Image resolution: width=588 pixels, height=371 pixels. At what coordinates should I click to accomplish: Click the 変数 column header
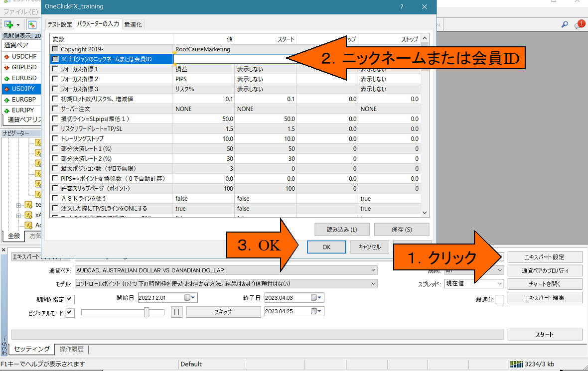coord(112,39)
